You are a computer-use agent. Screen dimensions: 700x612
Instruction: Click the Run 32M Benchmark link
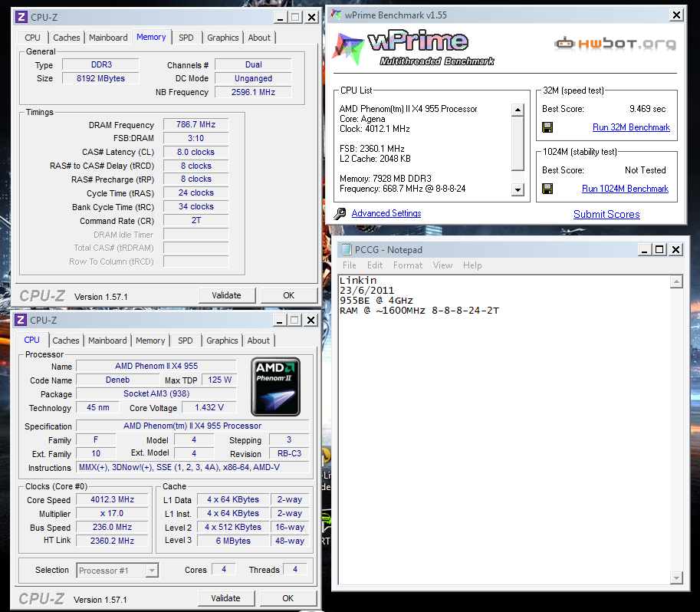(x=631, y=127)
